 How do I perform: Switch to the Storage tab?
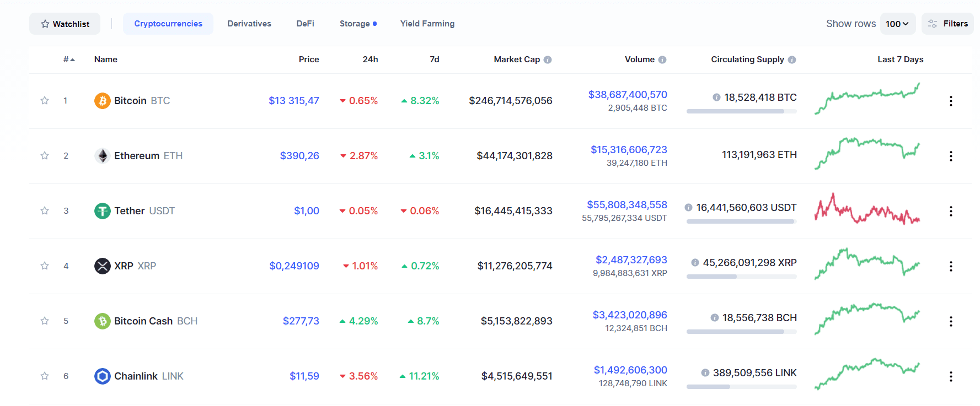tap(358, 24)
